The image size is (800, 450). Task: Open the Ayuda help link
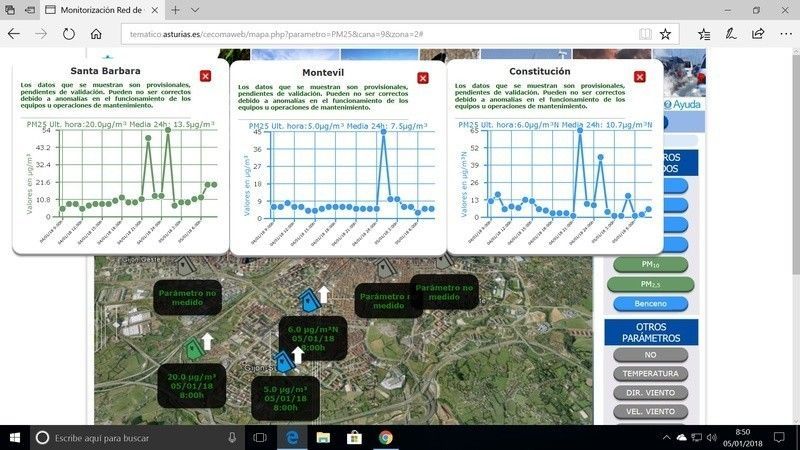[x=683, y=104]
